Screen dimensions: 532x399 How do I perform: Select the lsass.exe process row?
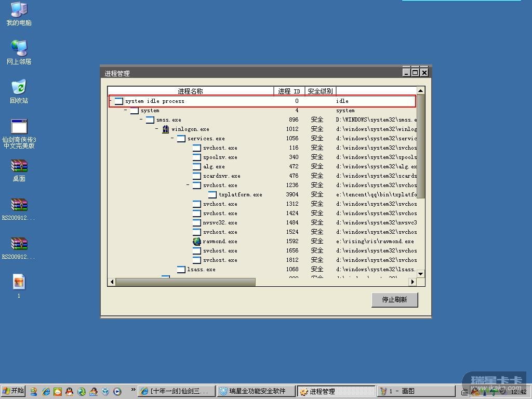[201, 270]
